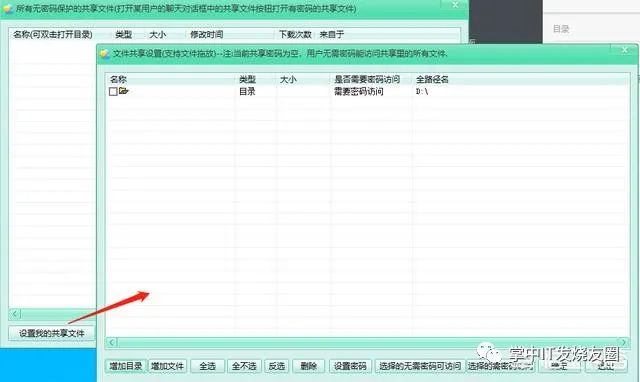Click the 全不选 button
This screenshot has width=640, height=382.
244,366
